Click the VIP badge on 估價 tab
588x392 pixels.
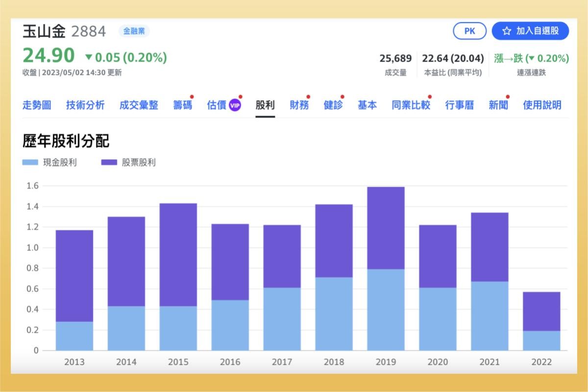pyautogui.click(x=235, y=104)
